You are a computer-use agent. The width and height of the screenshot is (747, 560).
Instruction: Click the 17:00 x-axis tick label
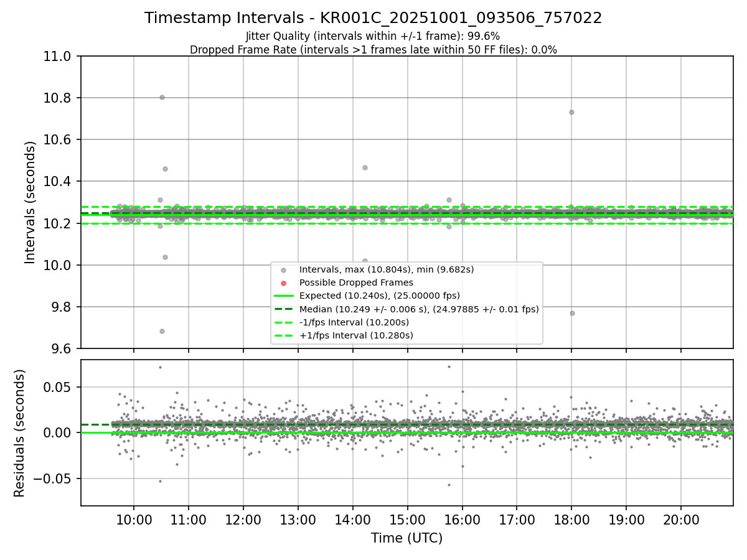pyautogui.click(x=517, y=520)
